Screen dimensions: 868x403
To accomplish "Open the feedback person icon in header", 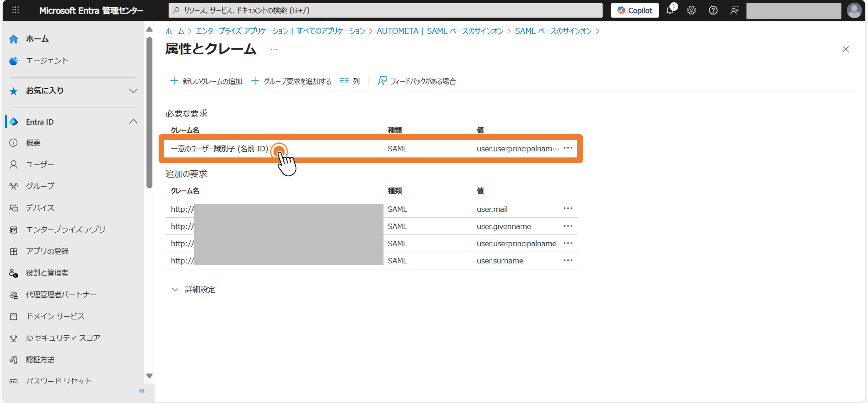I will (735, 10).
